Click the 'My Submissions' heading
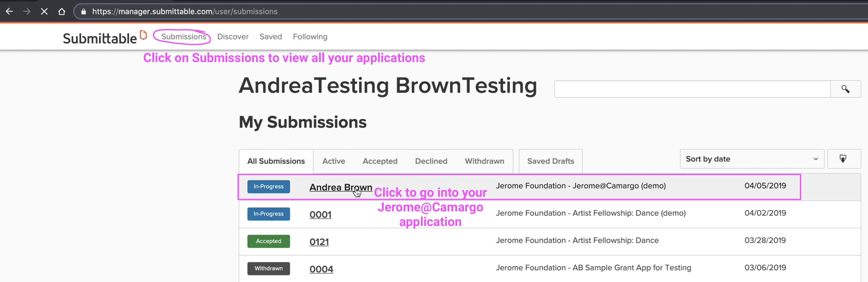The height and width of the screenshot is (282, 868). coord(303,122)
